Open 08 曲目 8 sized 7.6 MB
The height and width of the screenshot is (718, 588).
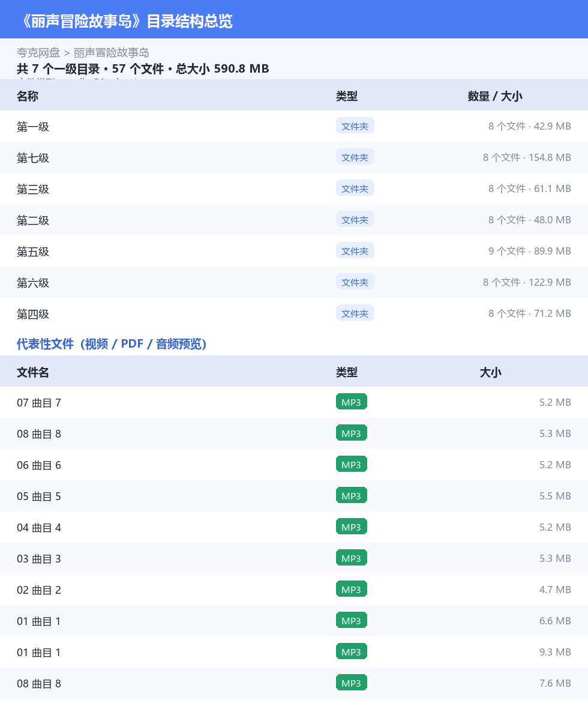point(294,683)
